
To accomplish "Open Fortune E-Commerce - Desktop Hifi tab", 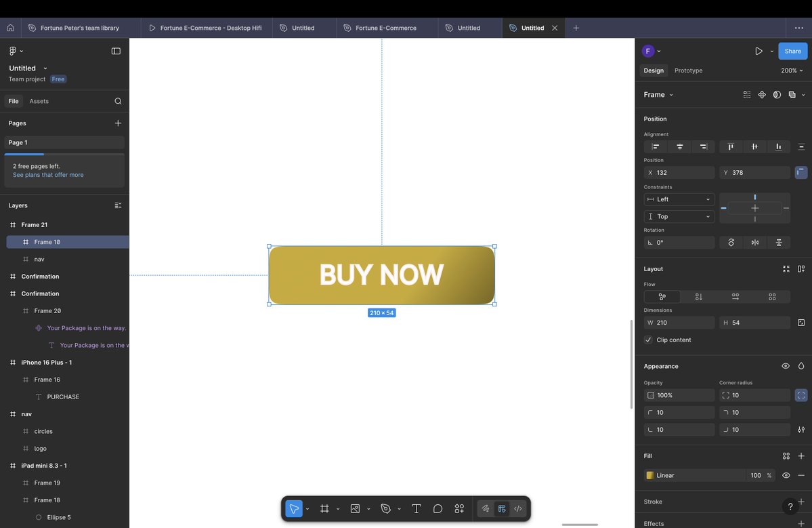I will (205, 28).
